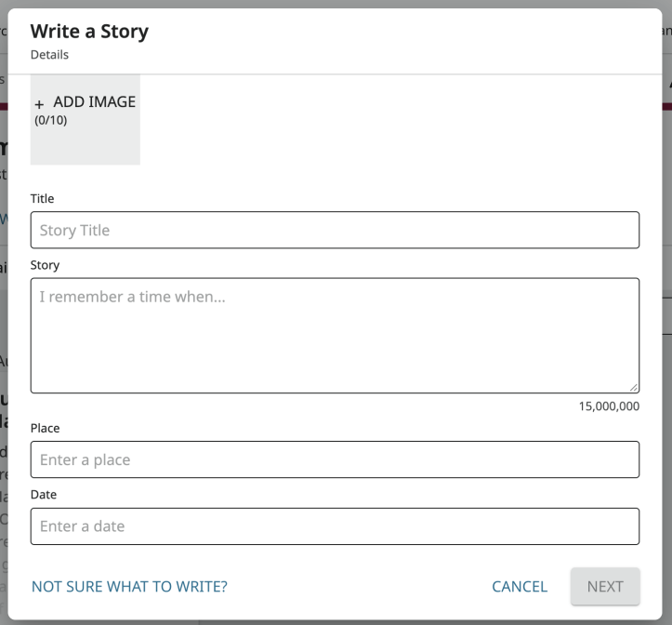Image resolution: width=672 pixels, height=625 pixels.
Task: Click the Date field label
Action: pyautogui.click(x=44, y=495)
